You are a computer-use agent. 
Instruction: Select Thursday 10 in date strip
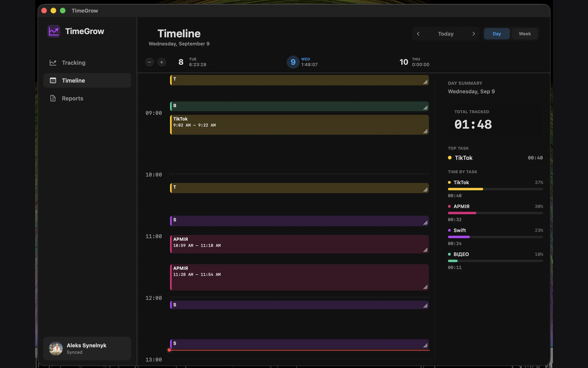point(414,62)
